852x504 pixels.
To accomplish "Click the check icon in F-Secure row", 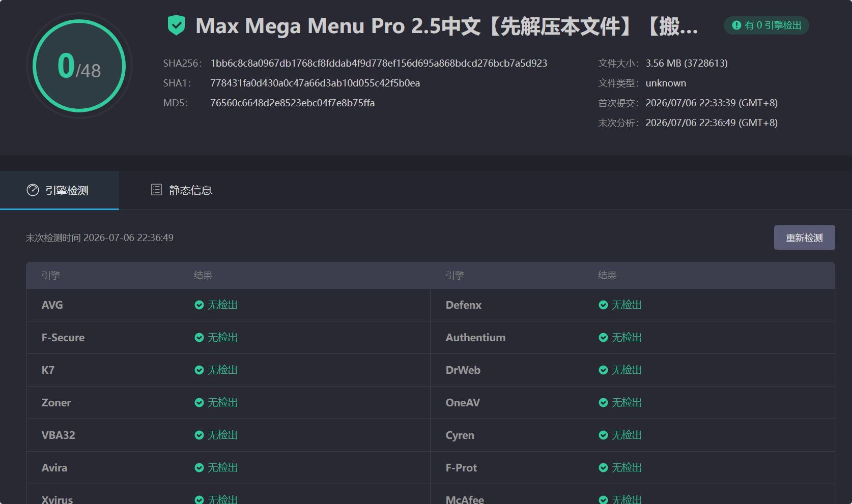I will (199, 337).
